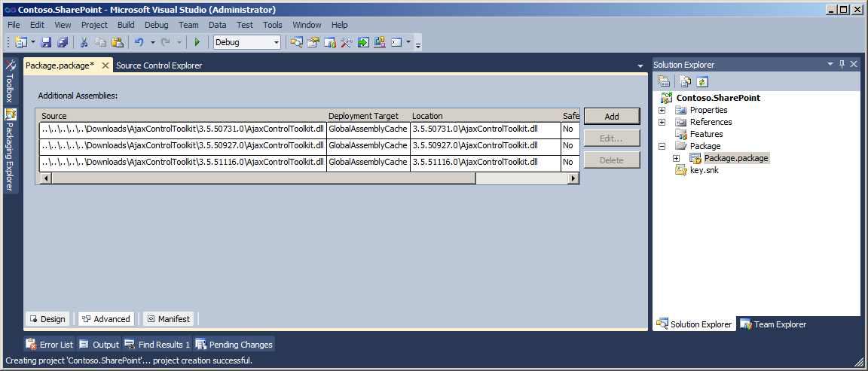This screenshot has height=371, width=868.
Task: Open the Tools menu
Action: pos(272,25)
